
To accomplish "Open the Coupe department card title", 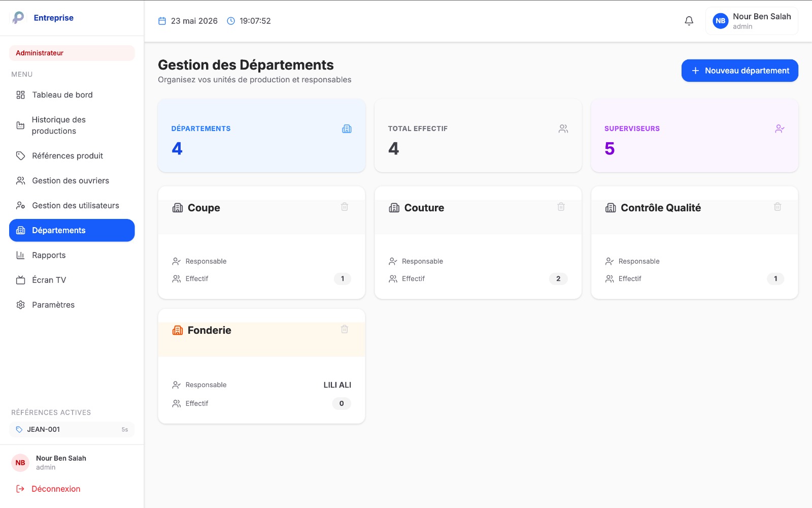I will tap(204, 208).
